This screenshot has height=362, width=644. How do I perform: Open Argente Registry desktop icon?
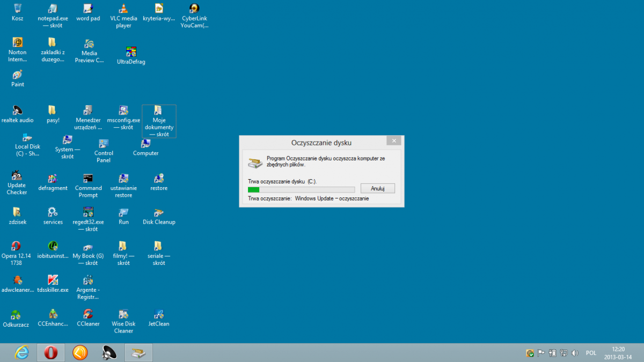click(x=88, y=280)
